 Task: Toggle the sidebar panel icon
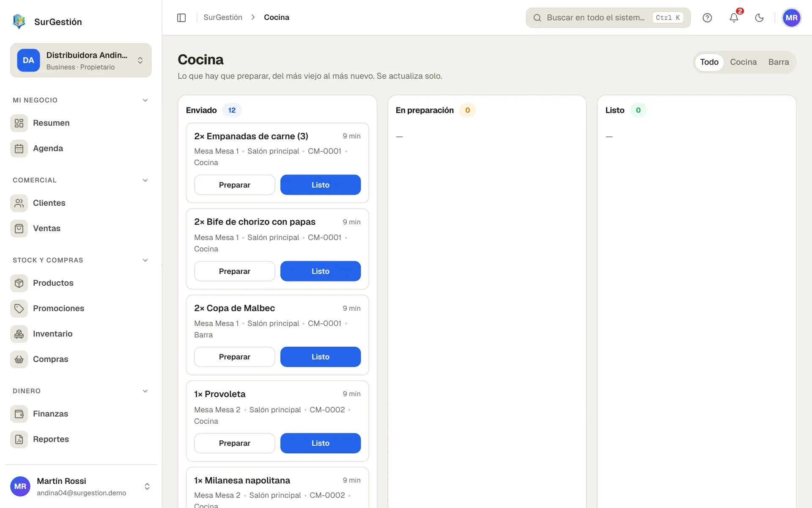click(x=181, y=17)
